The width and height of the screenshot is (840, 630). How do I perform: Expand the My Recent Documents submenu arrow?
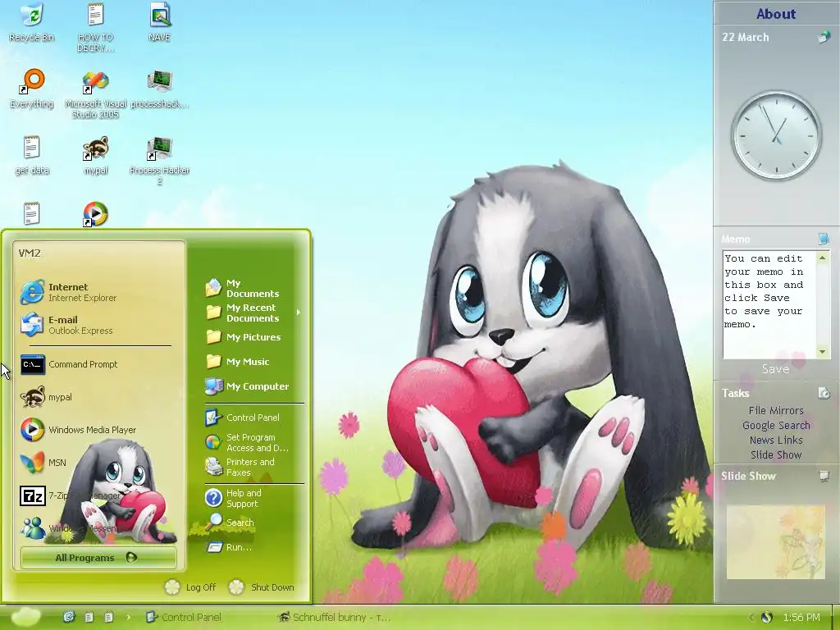coord(298,313)
